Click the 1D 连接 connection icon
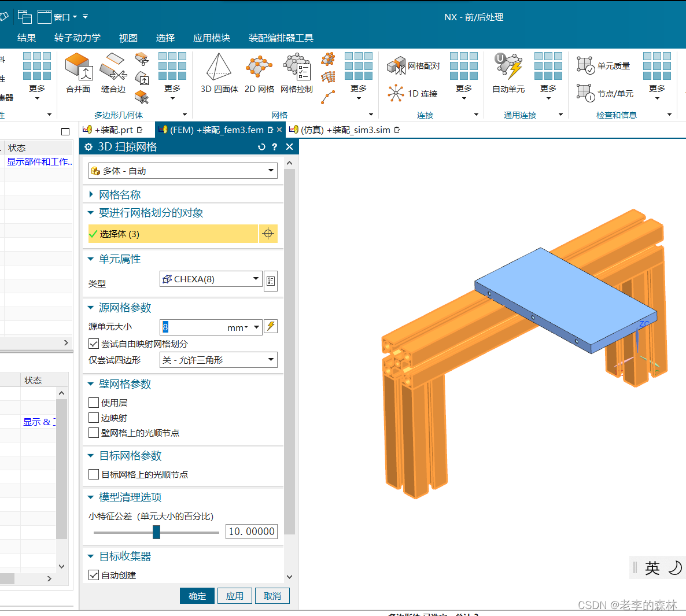The width and height of the screenshot is (686, 616). tap(396, 93)
